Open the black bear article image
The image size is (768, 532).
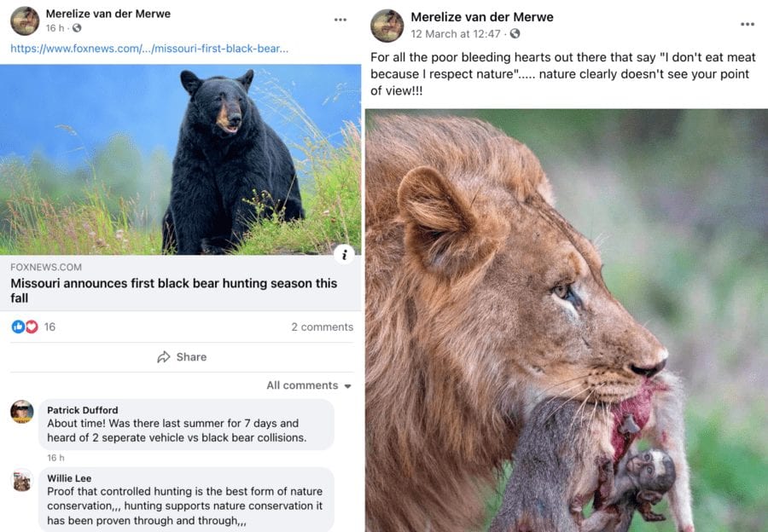[x=180, y=159]
